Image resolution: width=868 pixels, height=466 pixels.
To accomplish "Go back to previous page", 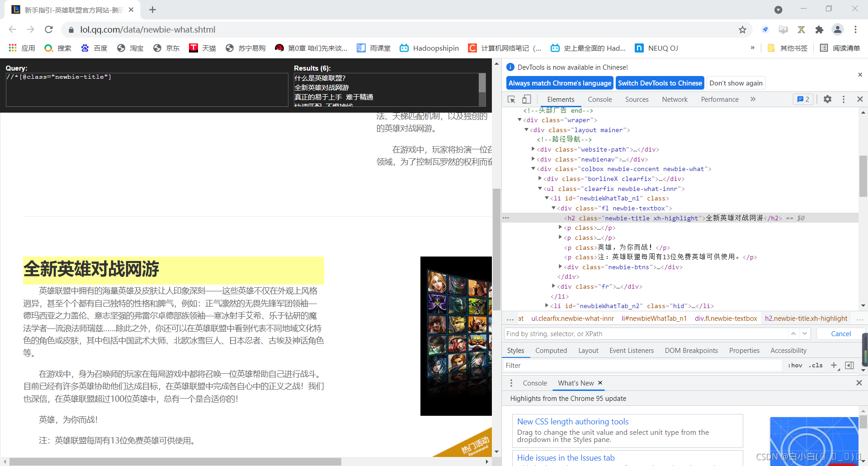I will [x=12, y=29].
